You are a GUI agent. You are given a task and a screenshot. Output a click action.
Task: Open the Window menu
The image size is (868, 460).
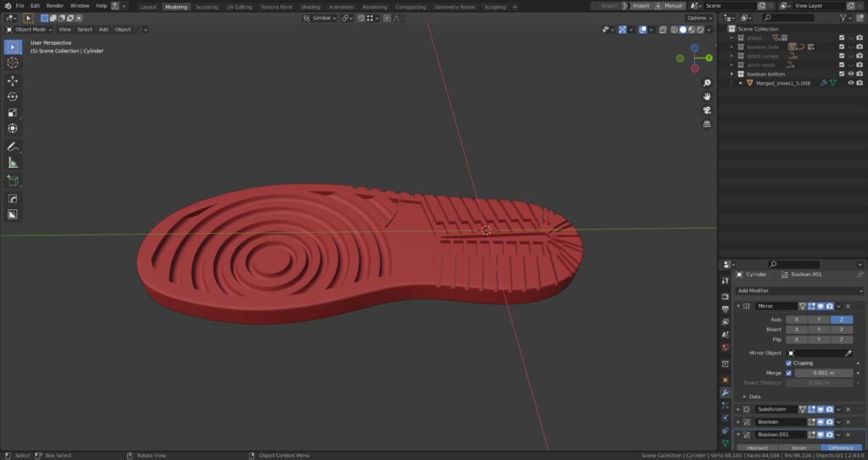80,6
